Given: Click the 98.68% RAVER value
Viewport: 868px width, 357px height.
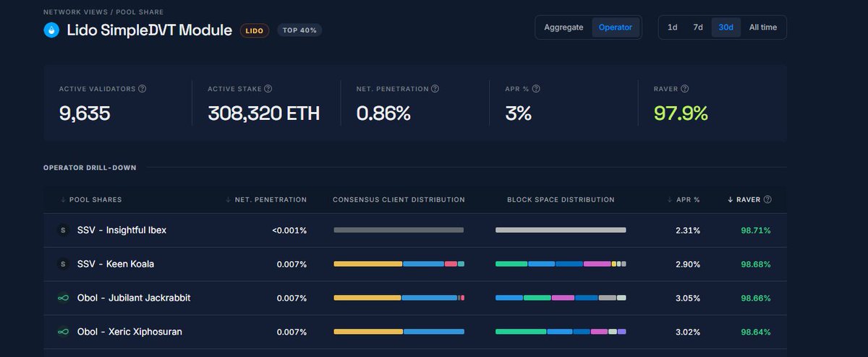Looking at the screenshot, I should (x=756, y=264).
